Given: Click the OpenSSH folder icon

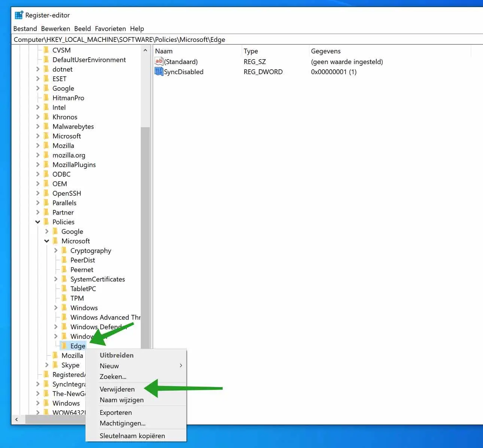Looking at the screenshot, I should [46, 193].
